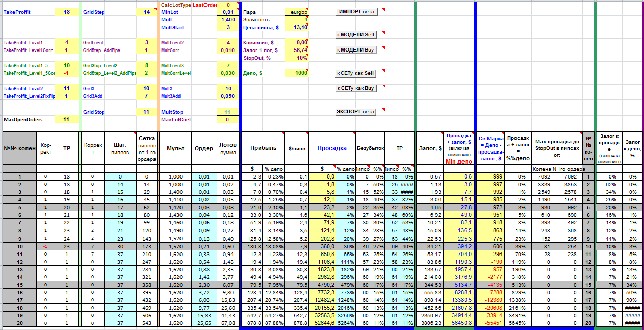Screen dimensions: 644x330
Task: Click the Безубыток column header
Action: pos(370,148)
